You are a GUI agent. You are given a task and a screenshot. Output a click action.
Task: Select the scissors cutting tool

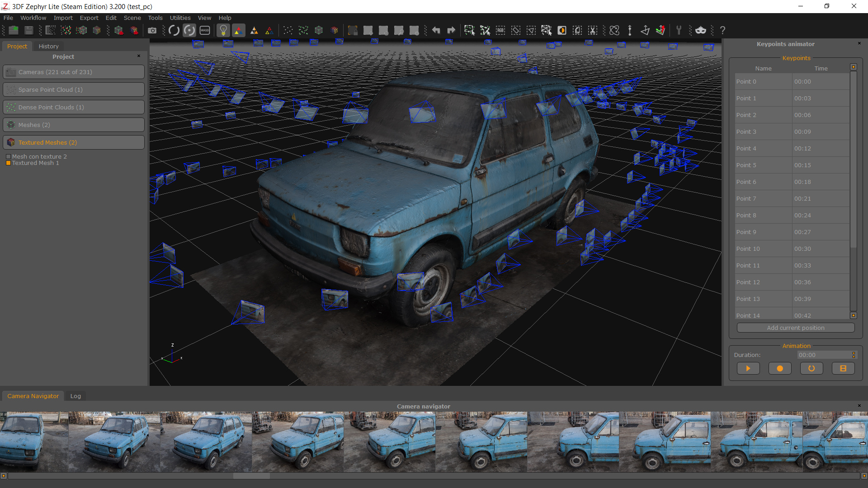pos(593,30)
